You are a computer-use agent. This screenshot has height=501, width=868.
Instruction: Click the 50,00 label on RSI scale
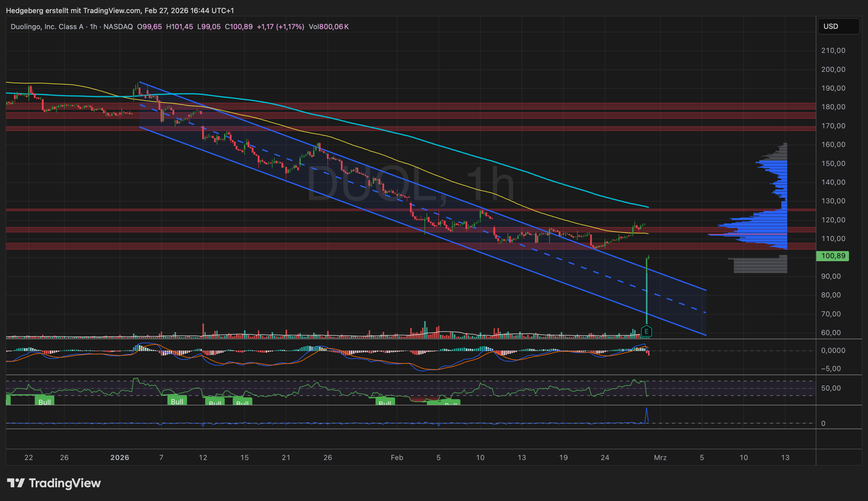click(831, 388)
